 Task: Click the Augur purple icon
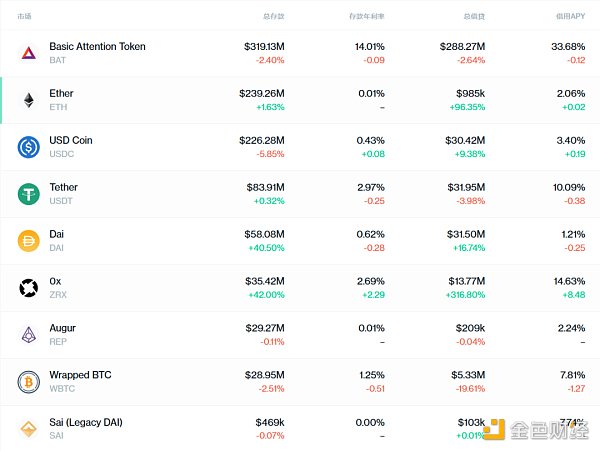29,335
